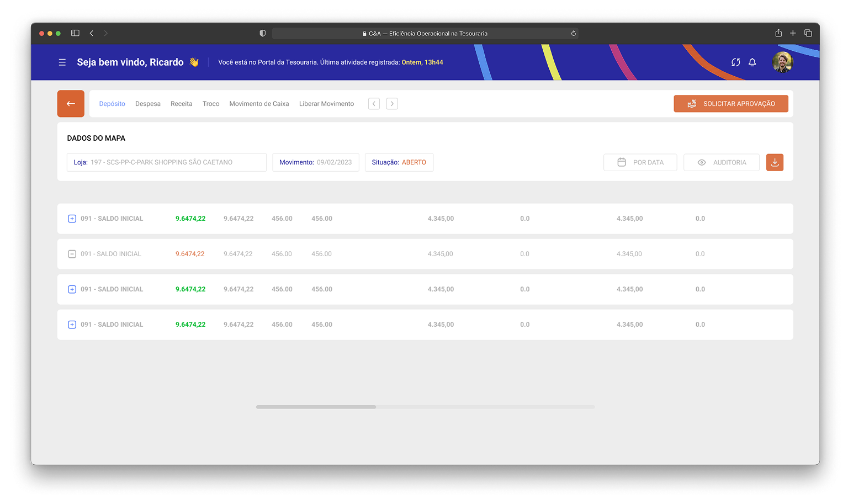Switch to the Troco tab
The image size is (848, 504).
pos(211,104)
